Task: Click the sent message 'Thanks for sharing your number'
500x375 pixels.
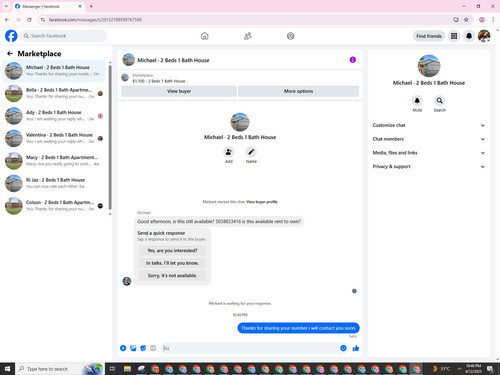Action: point(298,328)
